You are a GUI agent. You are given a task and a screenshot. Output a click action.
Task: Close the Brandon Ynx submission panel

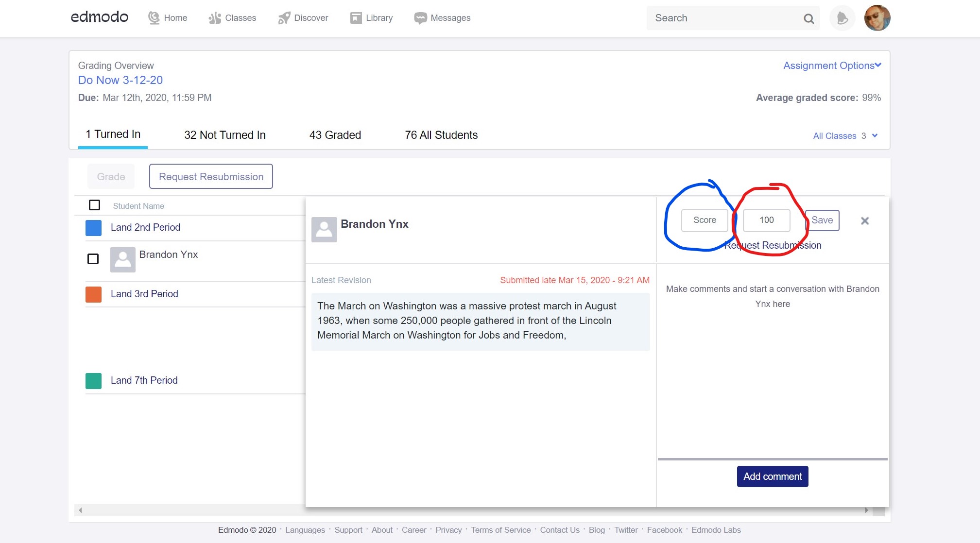coord(865,221)
